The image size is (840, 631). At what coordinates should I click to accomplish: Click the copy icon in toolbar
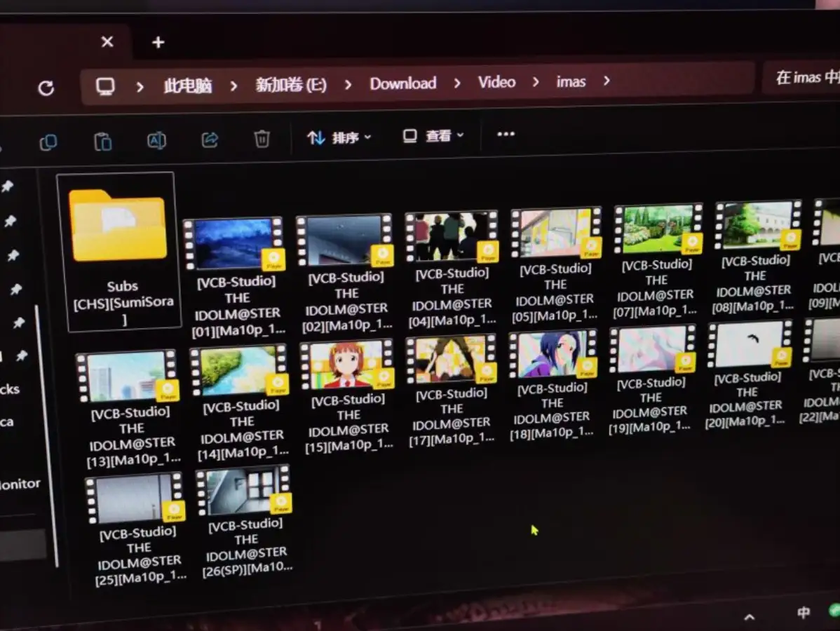[x=48, y=142]
